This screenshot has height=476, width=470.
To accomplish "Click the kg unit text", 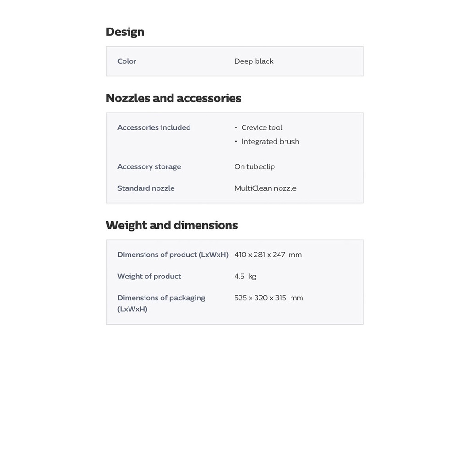I will click(252, 276).
